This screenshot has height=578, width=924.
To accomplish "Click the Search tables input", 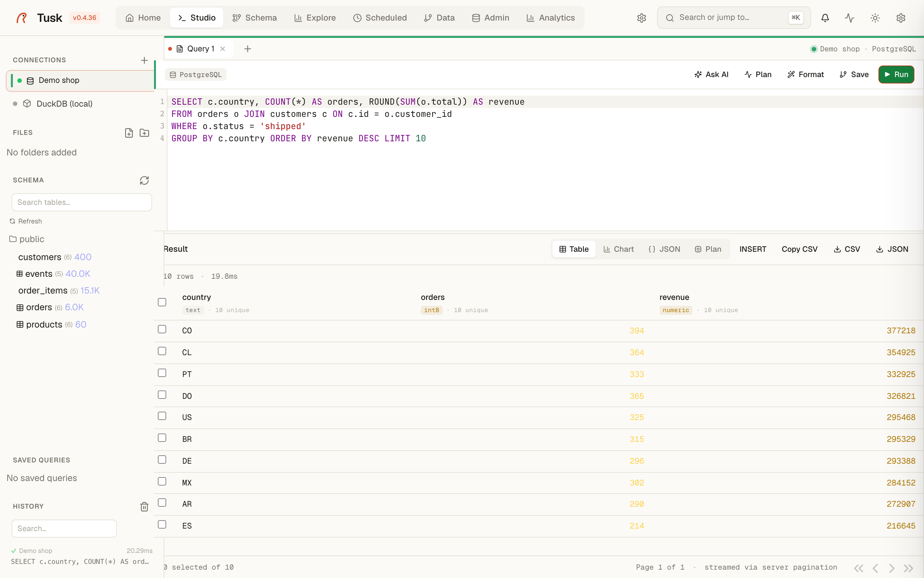I will click(x=82, y=202).
